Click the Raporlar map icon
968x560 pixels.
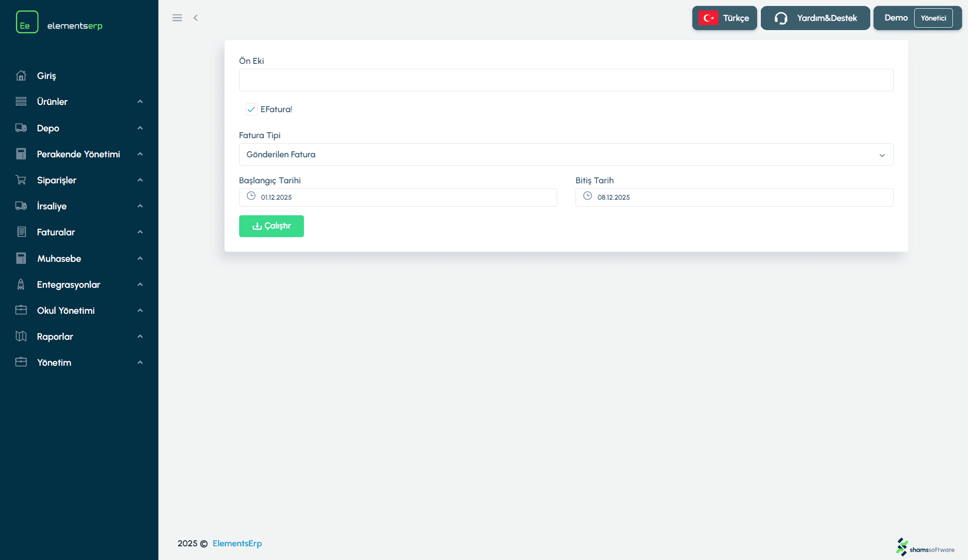point(21,337)
